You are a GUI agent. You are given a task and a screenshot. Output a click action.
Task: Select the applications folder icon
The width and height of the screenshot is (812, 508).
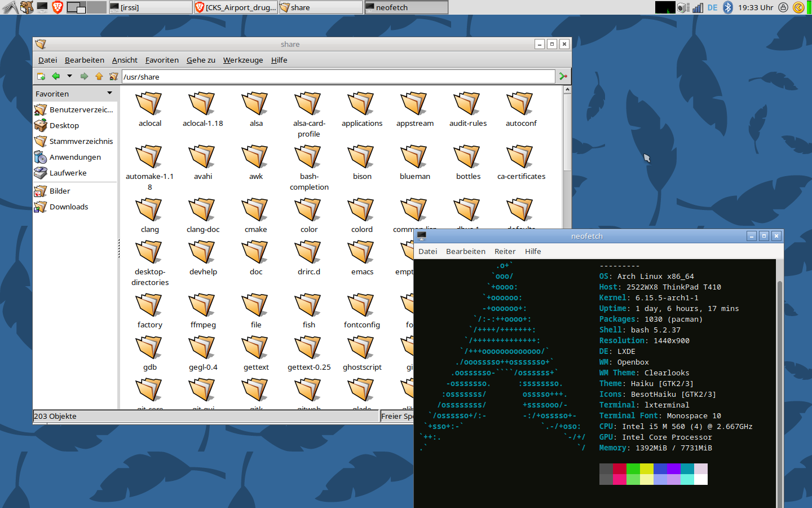pyautogui.click(x=361, y=104)
